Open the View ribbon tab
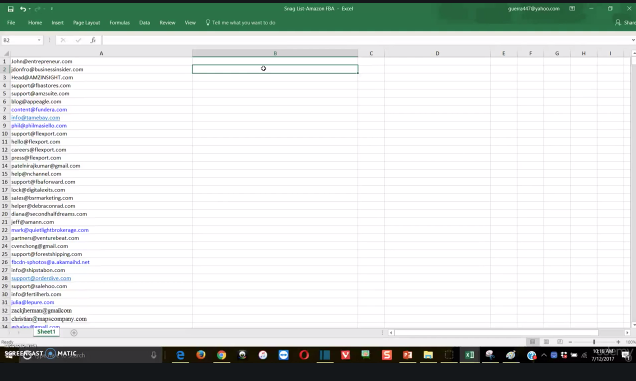 click(190, 23)
